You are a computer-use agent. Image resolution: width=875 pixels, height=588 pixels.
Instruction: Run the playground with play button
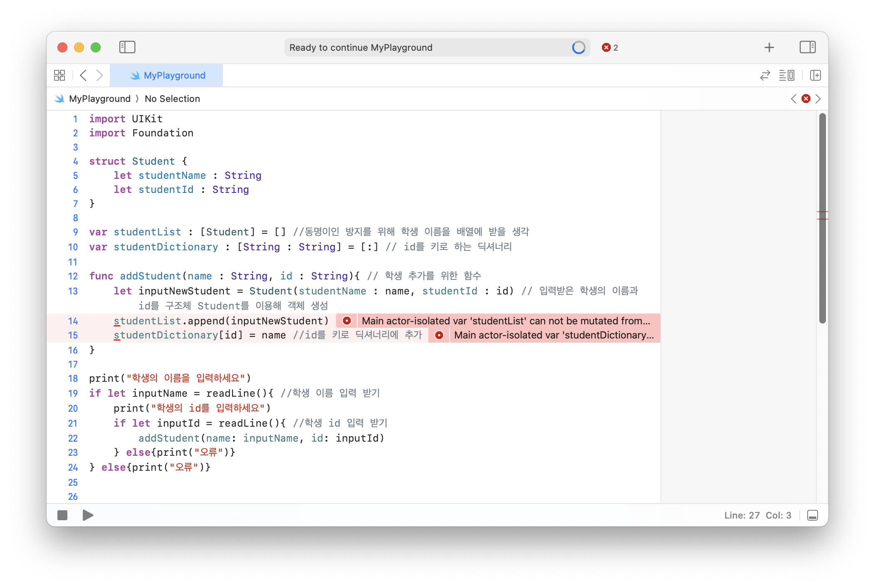88,515
